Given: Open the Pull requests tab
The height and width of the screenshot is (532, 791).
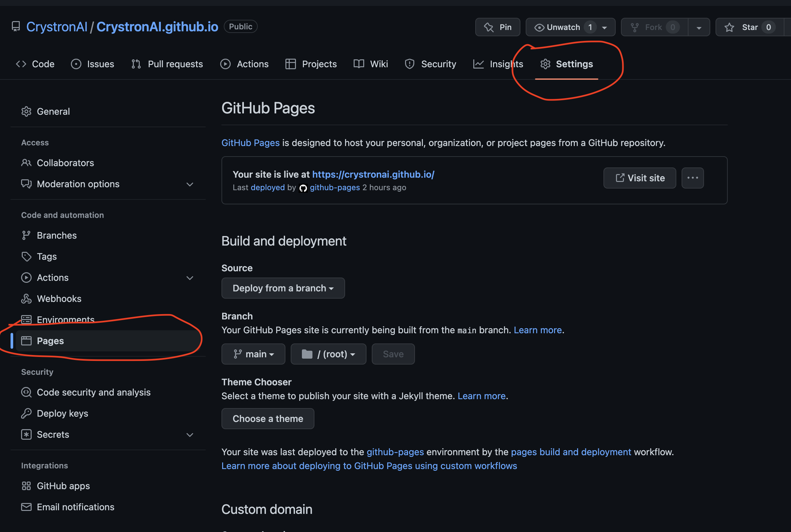Looking at the screenshot, I should tap(167, 64).
